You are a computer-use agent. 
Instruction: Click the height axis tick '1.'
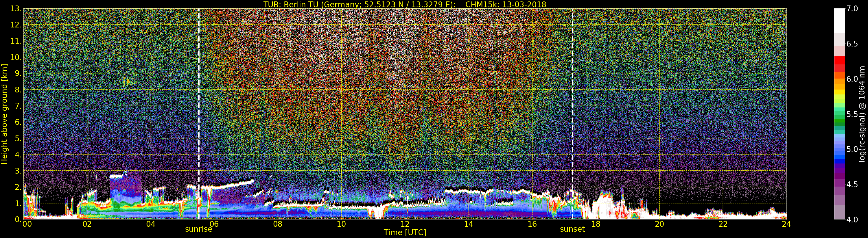[18, 203]
